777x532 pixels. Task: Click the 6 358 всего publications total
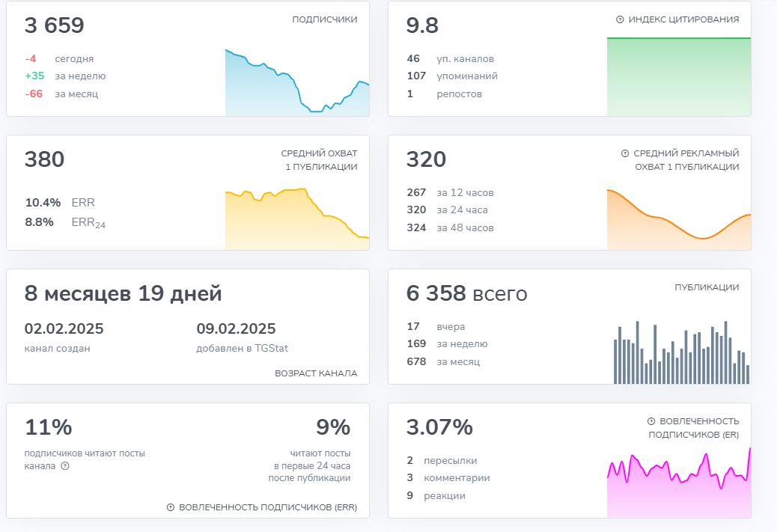(x=466, y=294)
